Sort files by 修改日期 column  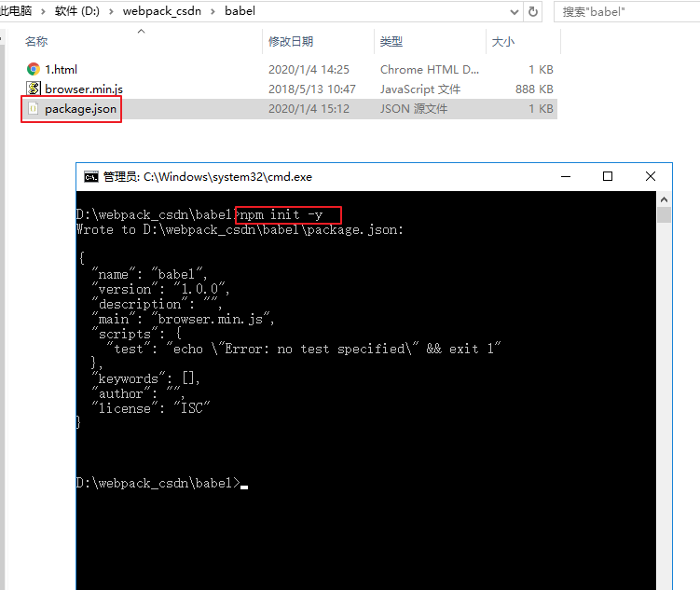tap(291, 42)
